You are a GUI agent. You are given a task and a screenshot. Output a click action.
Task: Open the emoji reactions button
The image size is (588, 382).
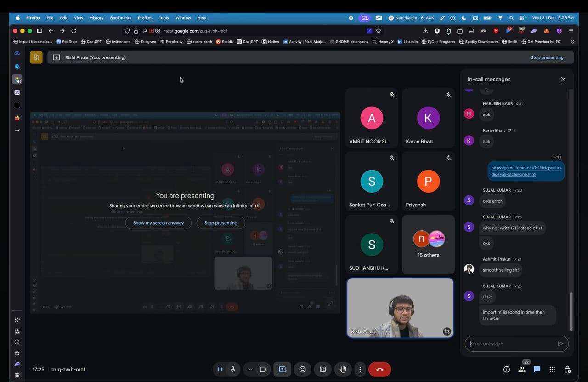[x=302, y=369]
